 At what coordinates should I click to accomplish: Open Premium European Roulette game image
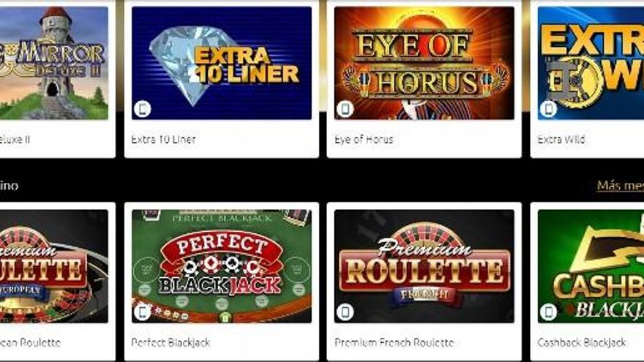tap(54, 266)
